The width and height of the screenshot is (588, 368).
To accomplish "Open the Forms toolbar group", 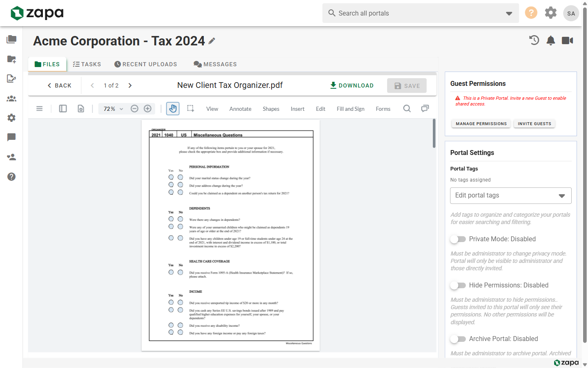I will (383, 109).
